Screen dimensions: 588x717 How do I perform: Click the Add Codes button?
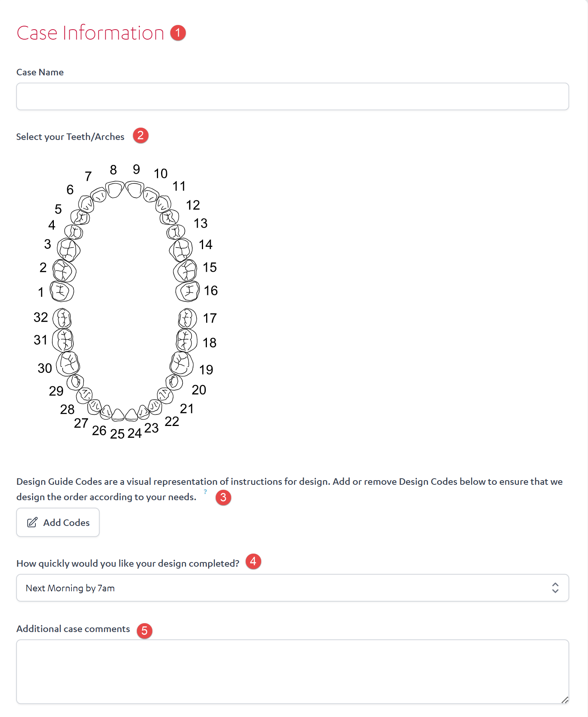point(58,522)
